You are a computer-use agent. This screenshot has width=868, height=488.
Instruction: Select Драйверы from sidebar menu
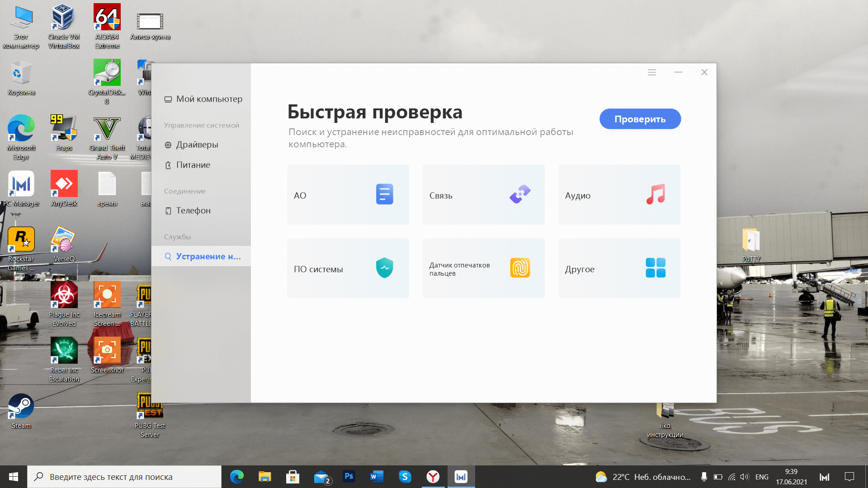coord(197,145)
